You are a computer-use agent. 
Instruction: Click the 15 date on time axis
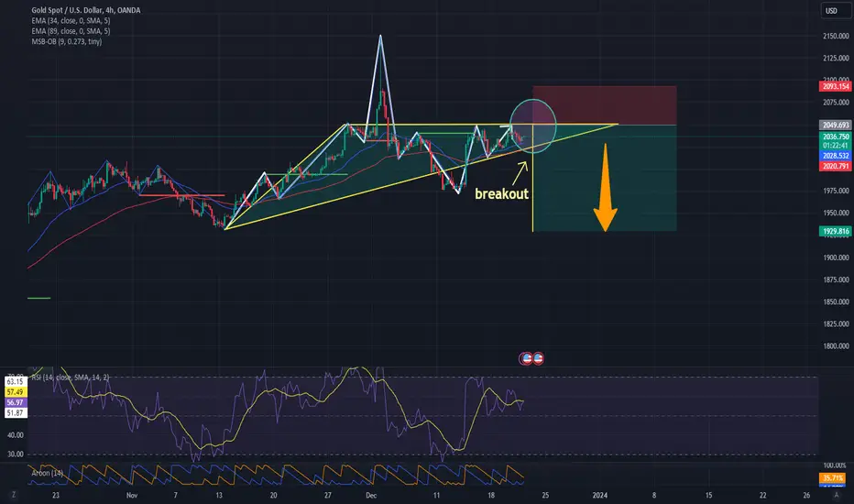point(708,495)
